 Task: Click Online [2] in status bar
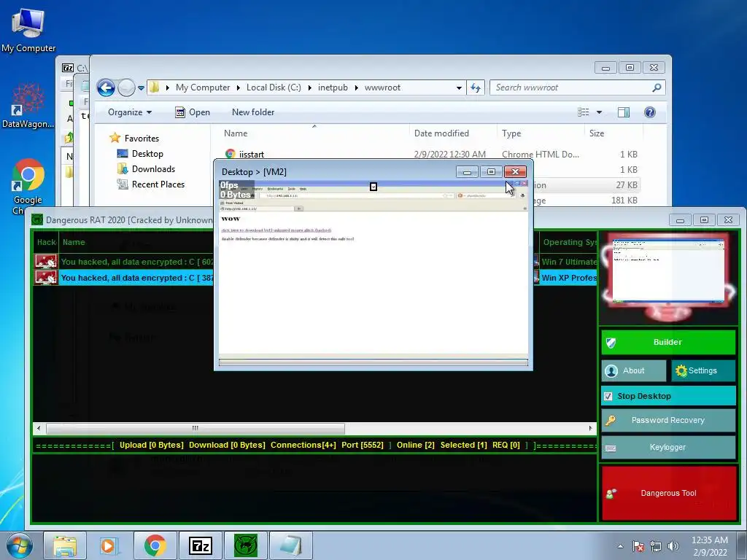tap(415, 446)
